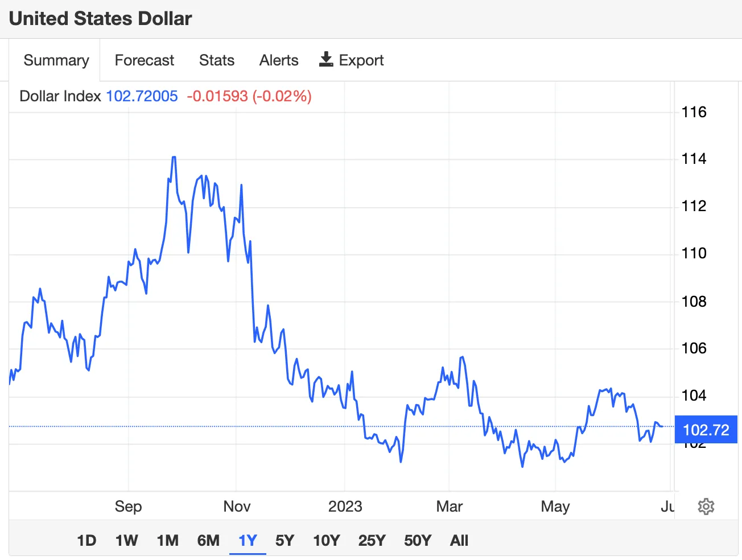Click the 110 axis label
Viewport: 742px width, 560px height.
point(694,253)
